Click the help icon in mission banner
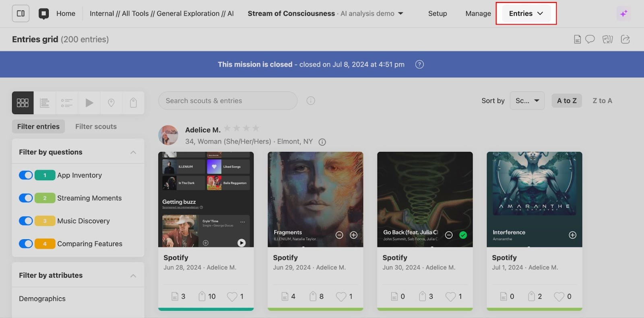644x318 pixels. coord(419,64)
